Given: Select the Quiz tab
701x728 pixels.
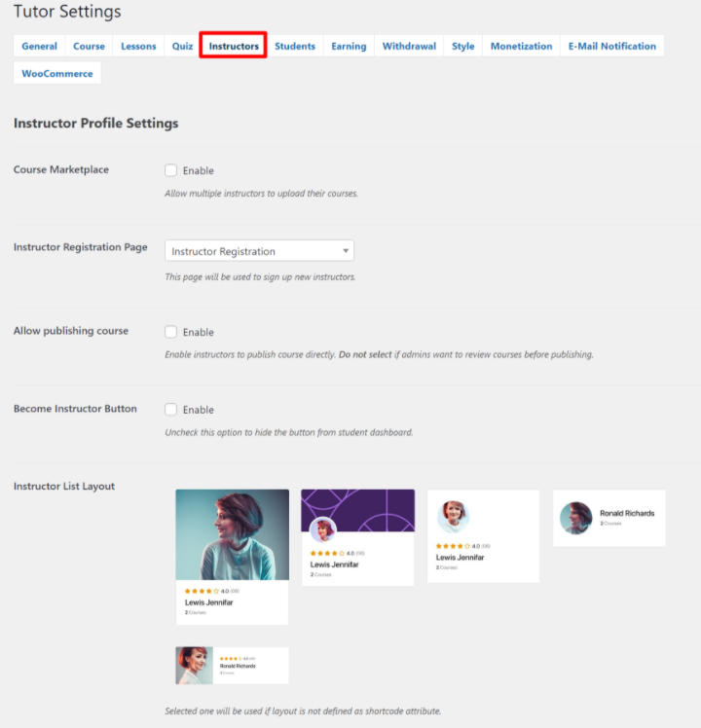Looking at the screenshot, I should coord(182,46).
